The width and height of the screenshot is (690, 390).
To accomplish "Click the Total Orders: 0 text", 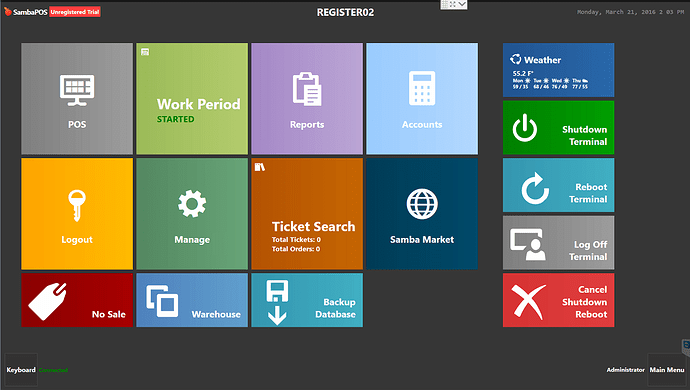I will click(x=296, y=249).
